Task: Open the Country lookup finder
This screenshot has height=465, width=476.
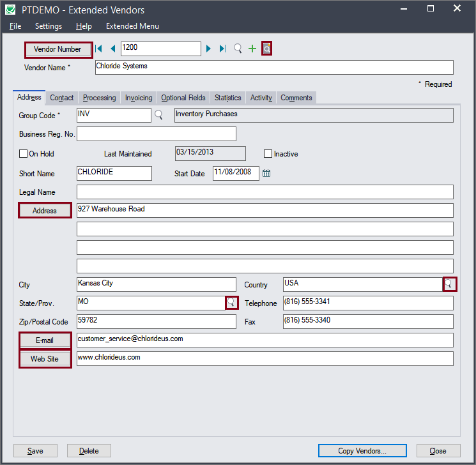Action: coord(450,284)
